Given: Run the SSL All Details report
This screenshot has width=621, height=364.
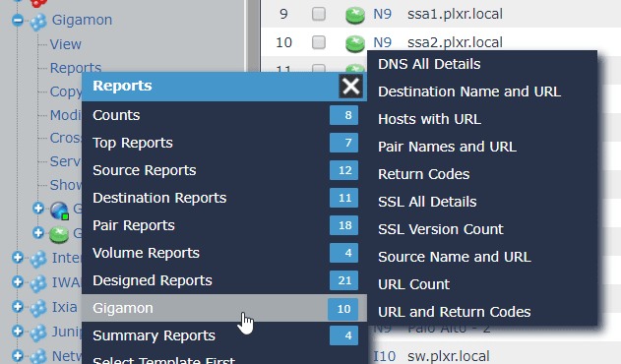Looking at the screenshot, I should [427, 202].
